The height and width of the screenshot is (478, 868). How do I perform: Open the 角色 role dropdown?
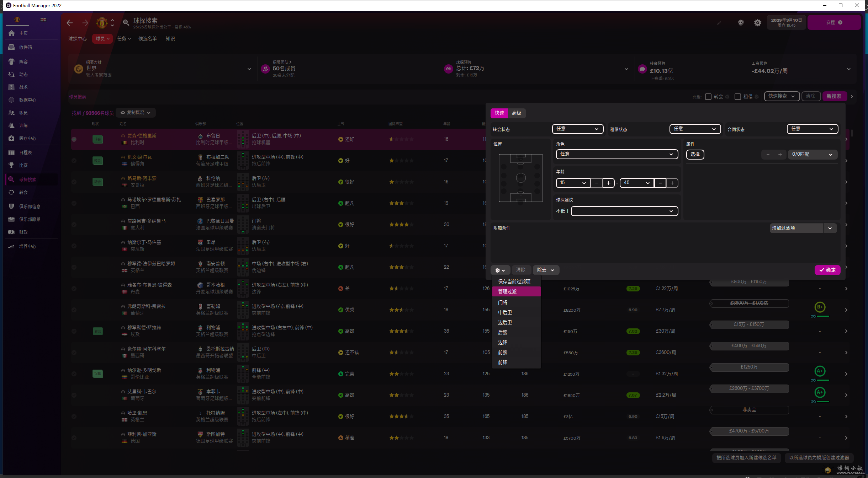617,154
